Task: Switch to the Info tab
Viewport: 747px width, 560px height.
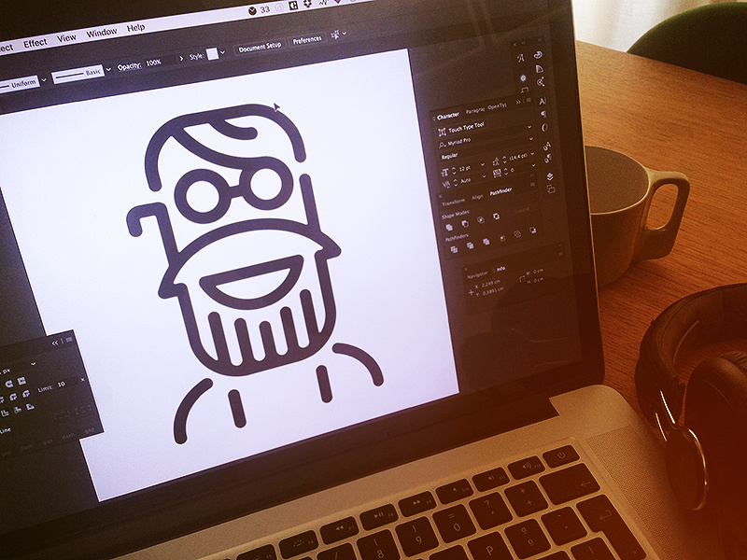Action: [x=500, y=269]
